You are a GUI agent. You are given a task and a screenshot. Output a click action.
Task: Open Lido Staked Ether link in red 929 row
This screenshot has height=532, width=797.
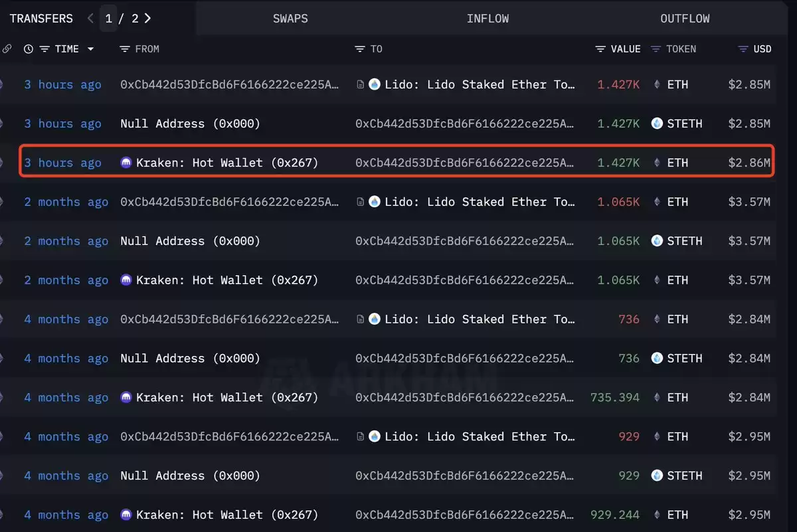tap(480, 436)
